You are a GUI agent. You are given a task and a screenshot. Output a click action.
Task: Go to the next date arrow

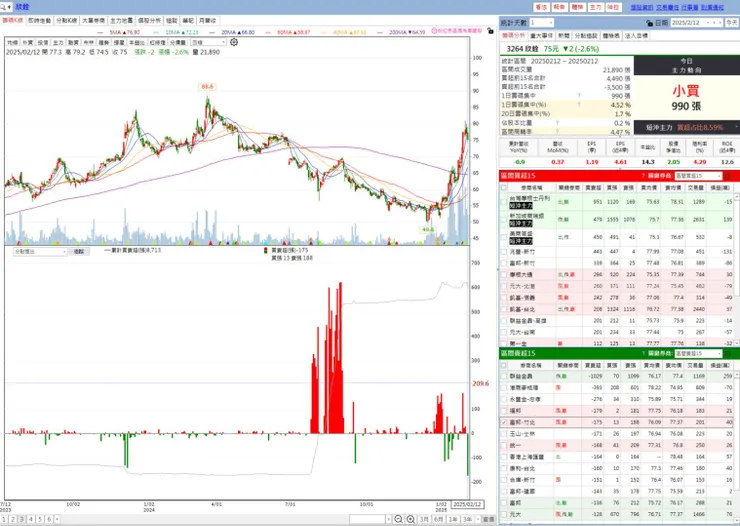point(720,23)
